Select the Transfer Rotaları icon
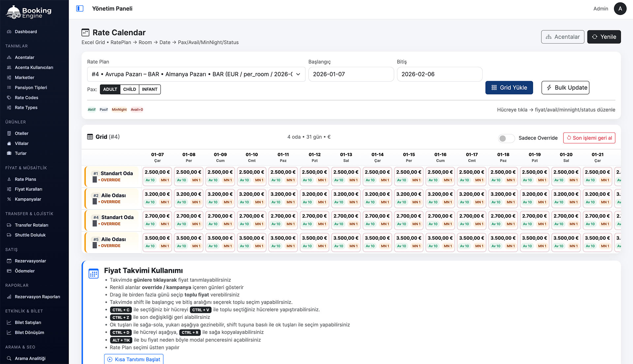The height and width of the screenshot is (364, 633). coord(9,225)
